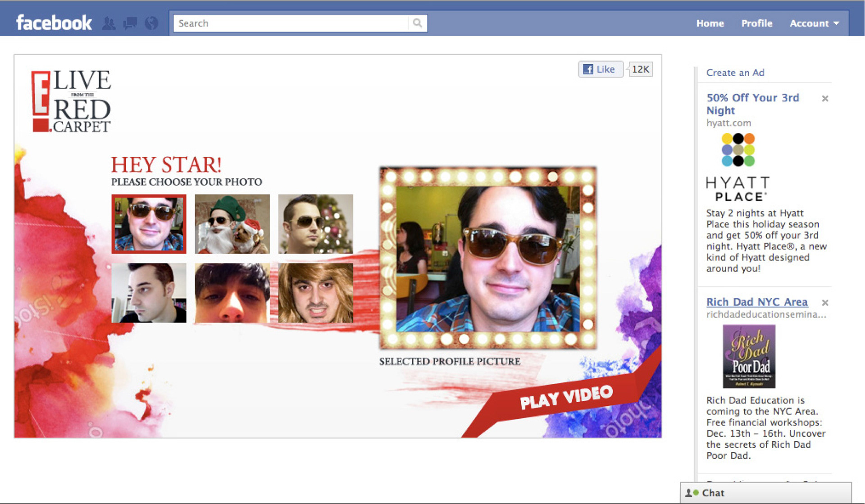The height and width of the screenshot is (504, 865).
Task: Dismiss the Hyatt ad with X
Action: (825, 99)
